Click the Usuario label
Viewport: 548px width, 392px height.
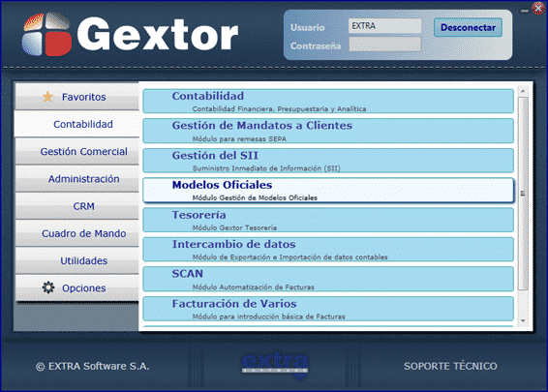point(308,27)
